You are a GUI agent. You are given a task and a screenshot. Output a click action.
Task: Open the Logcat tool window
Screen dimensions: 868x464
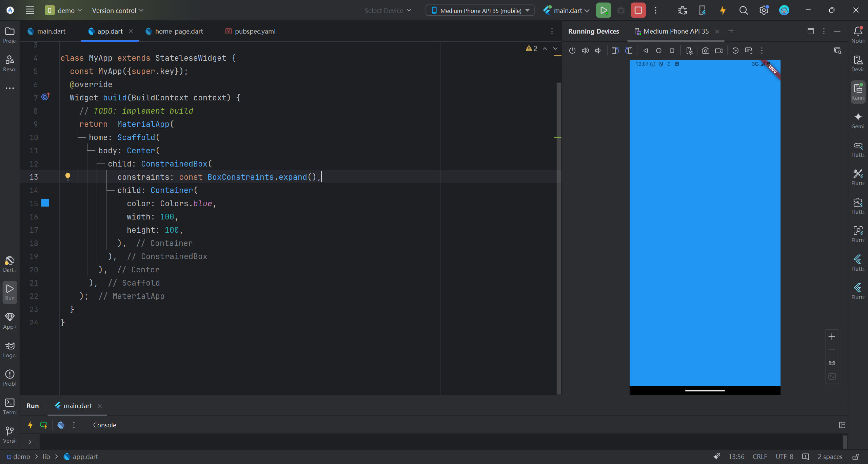point(9,349)
